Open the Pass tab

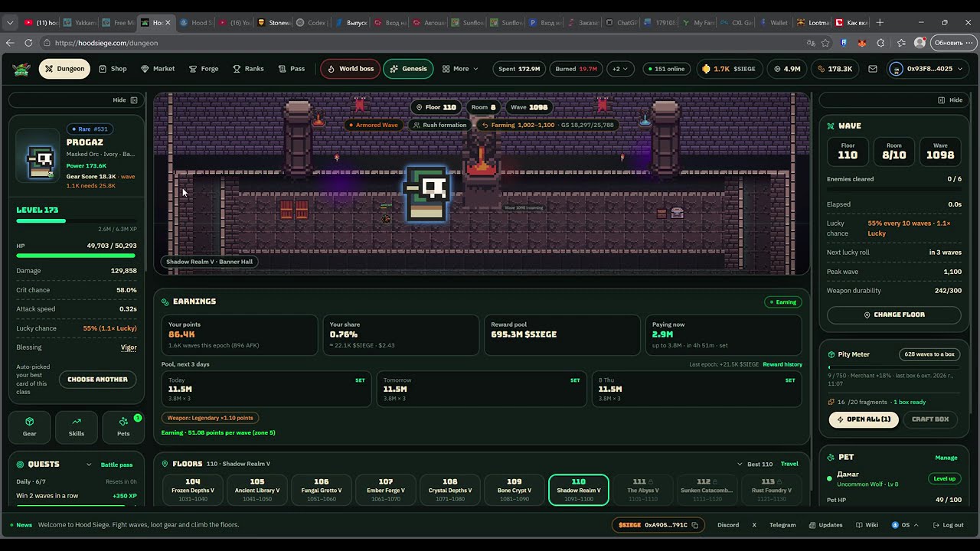(x=292, y=69)
